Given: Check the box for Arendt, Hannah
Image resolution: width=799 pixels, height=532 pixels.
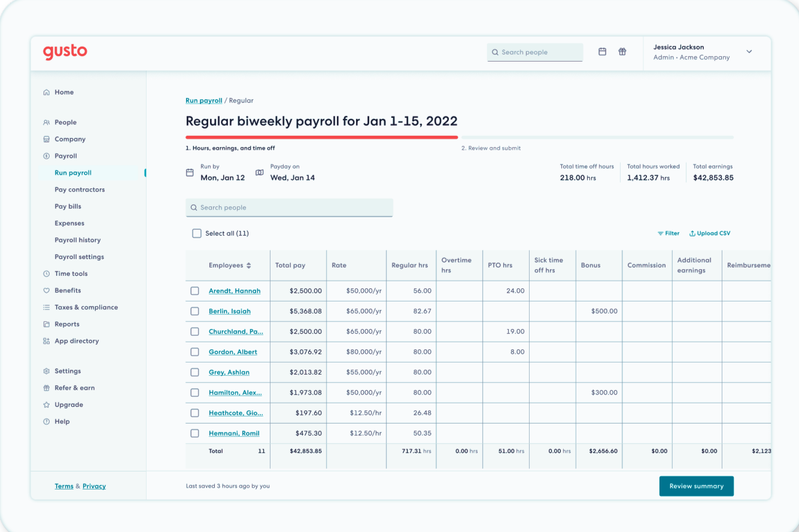Looking at the screenshot, I should point(195,291).
